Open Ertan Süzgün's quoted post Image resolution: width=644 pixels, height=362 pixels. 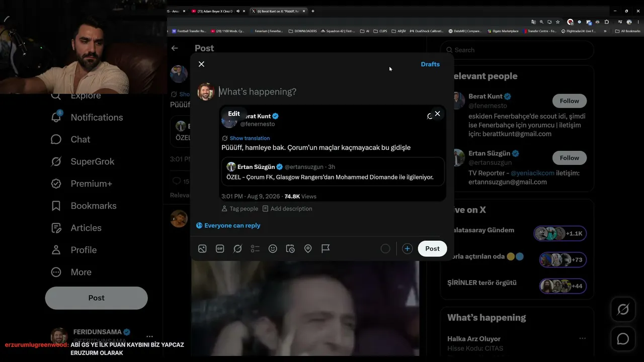333,171
